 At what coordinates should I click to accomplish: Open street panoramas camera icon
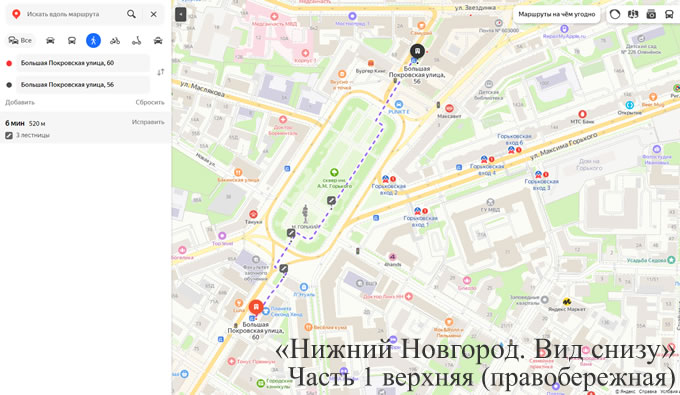coord(651,14)
